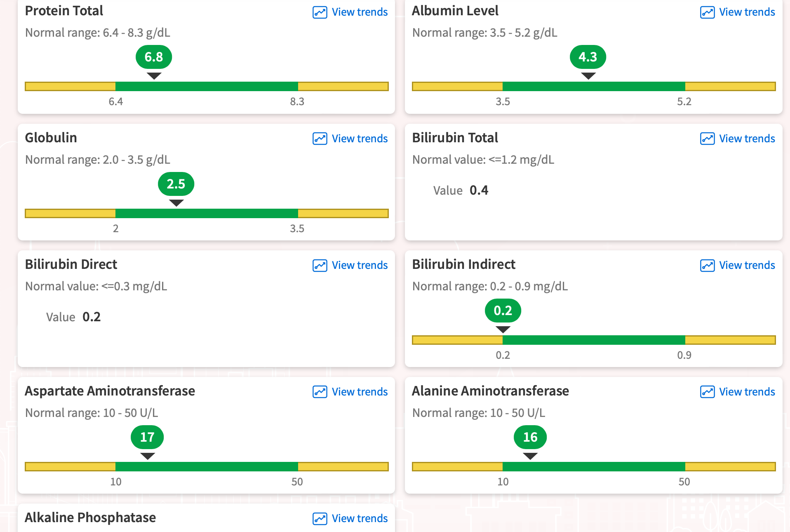Screen dimensions: 790x532
Task: Click the trend chart icon for Albumin Level
Action: pos(707,12)
